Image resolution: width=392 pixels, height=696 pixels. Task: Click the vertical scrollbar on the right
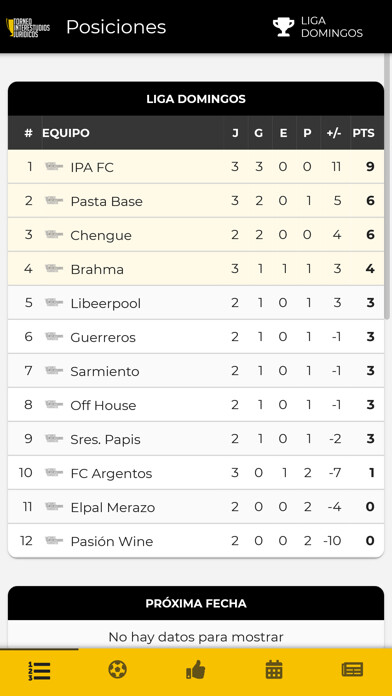pyautogui.click(x=387, y=186)
